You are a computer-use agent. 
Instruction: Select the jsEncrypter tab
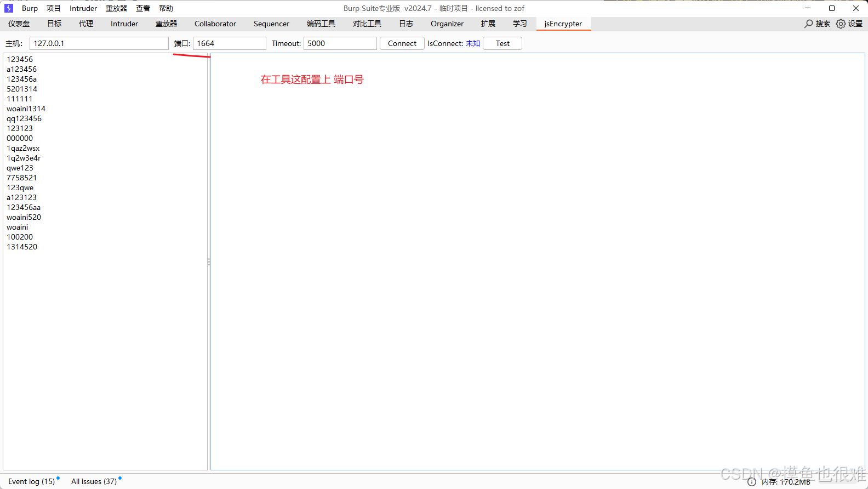[x=563, y=24]
